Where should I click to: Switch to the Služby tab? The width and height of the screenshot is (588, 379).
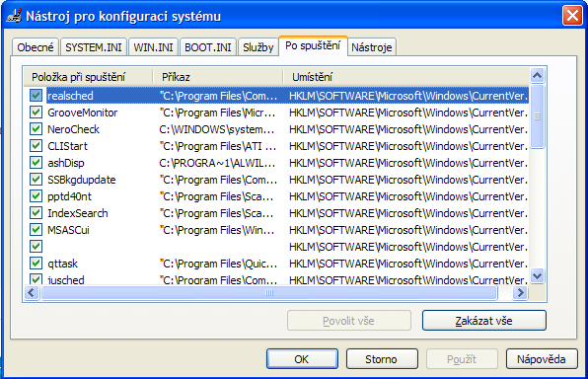pos(258,47)
